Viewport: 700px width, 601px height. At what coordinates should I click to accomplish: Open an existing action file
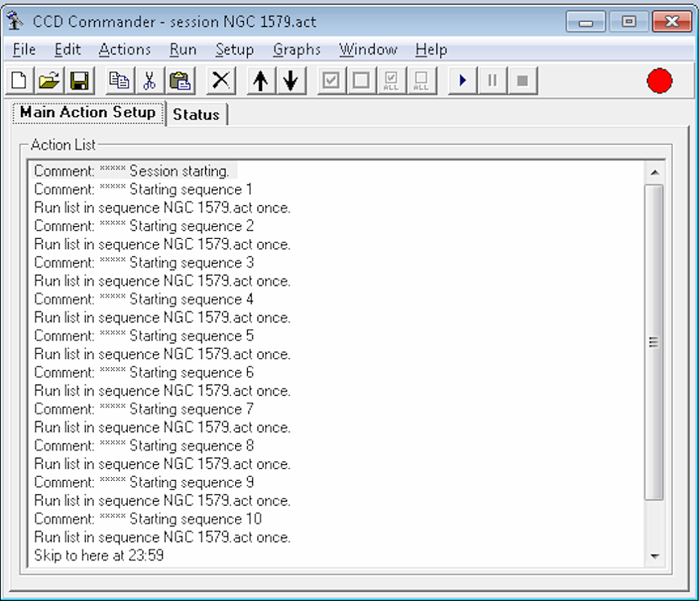49,80
